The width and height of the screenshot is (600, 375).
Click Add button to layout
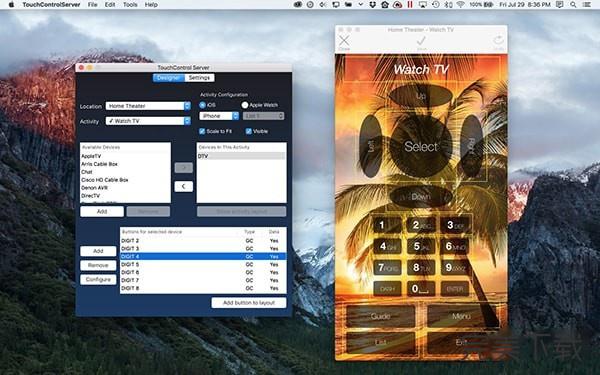(249, 303)
